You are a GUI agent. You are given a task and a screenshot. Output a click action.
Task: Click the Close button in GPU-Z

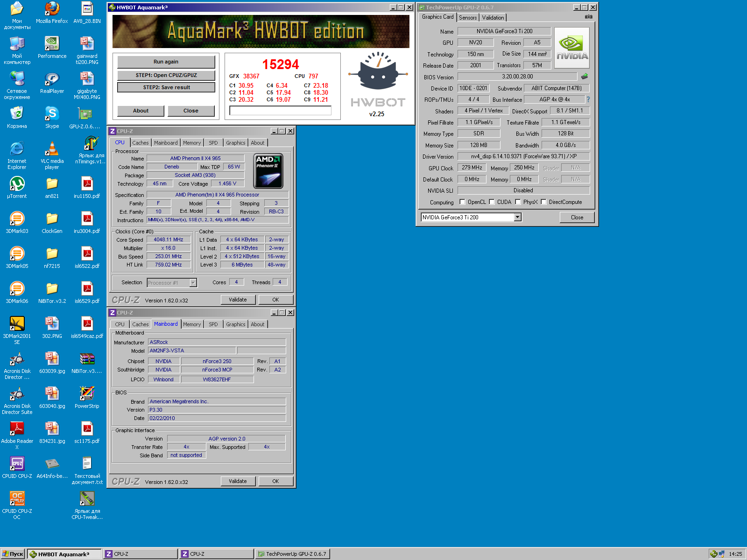pyautogui.click(x=577, y=217)
